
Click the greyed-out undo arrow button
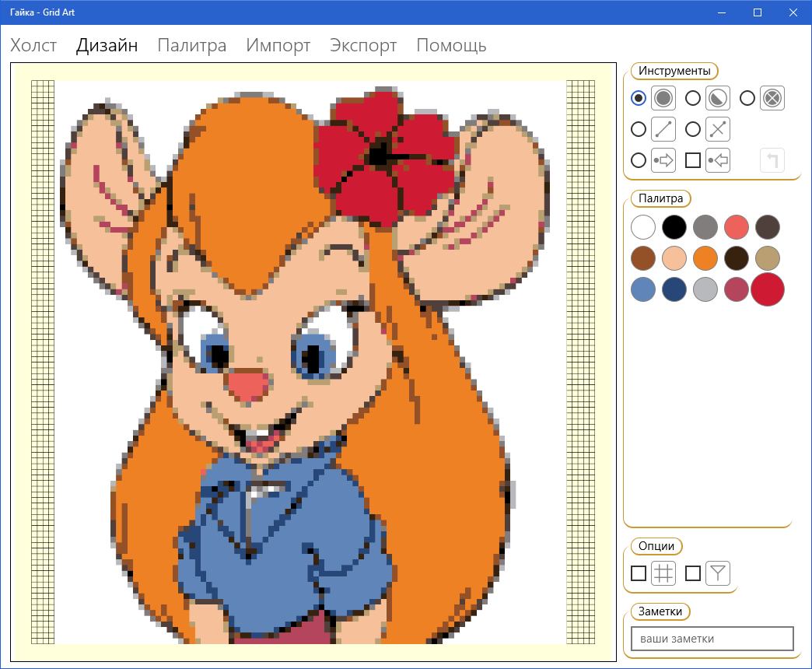[x=772, y=160]
